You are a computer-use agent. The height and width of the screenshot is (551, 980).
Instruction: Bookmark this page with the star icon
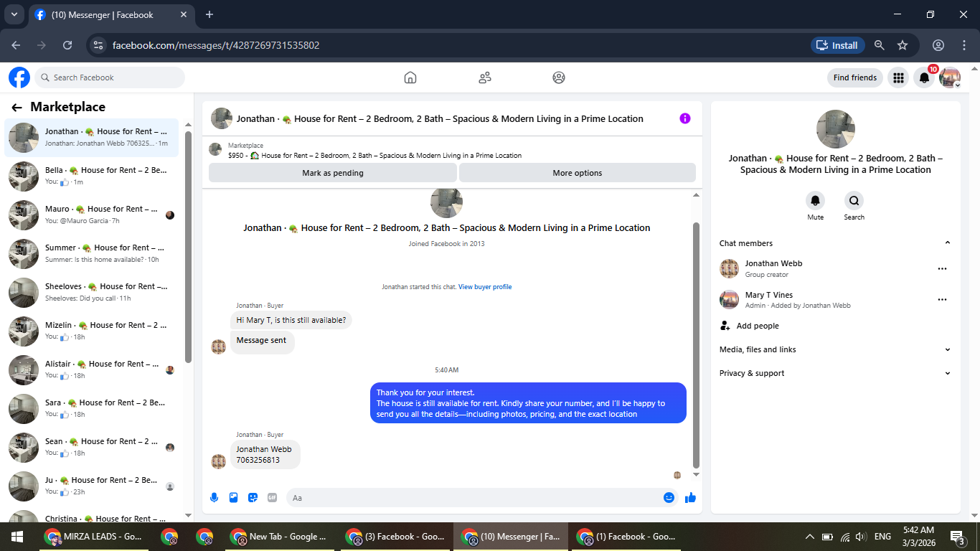coord(903,45)
